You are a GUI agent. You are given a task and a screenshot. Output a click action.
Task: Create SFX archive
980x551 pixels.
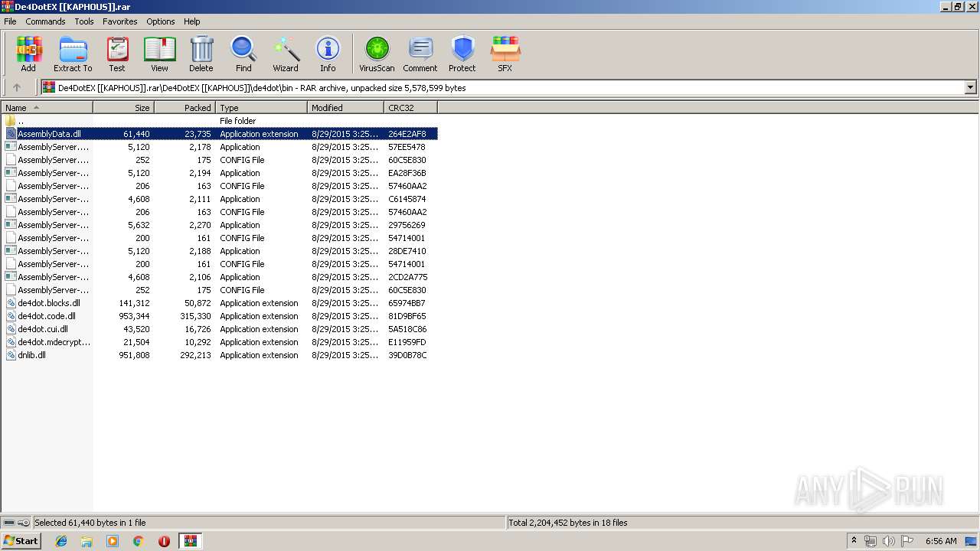tap(505, 54)
